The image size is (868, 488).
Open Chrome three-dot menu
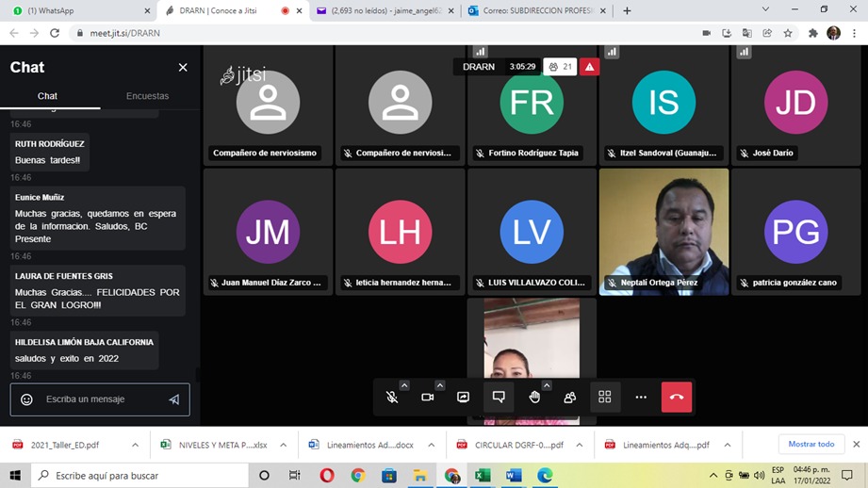855,33
